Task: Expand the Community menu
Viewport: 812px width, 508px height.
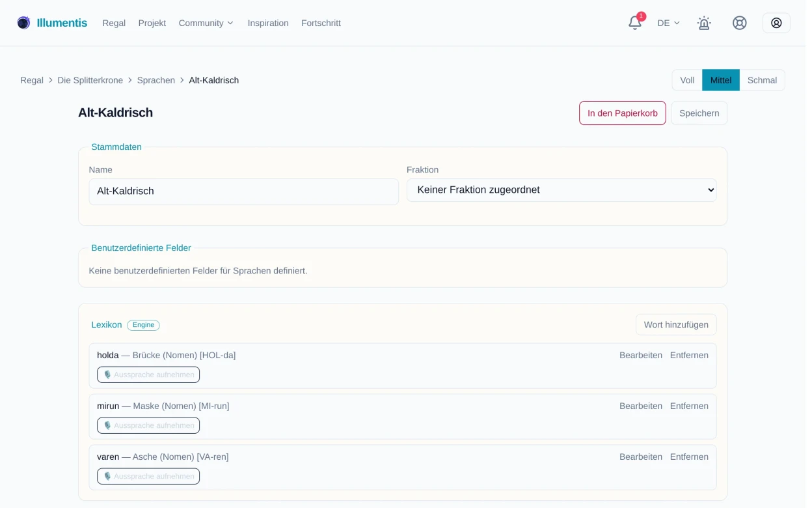Action: click(x=206, y=23)
